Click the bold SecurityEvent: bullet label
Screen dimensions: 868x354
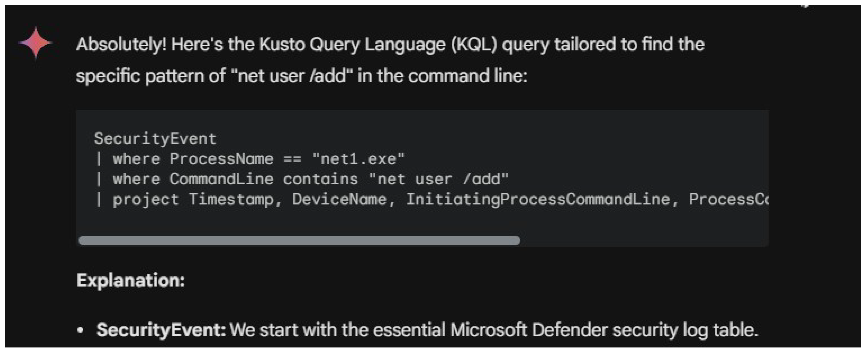pyautogui.click(x=161, y=330)
